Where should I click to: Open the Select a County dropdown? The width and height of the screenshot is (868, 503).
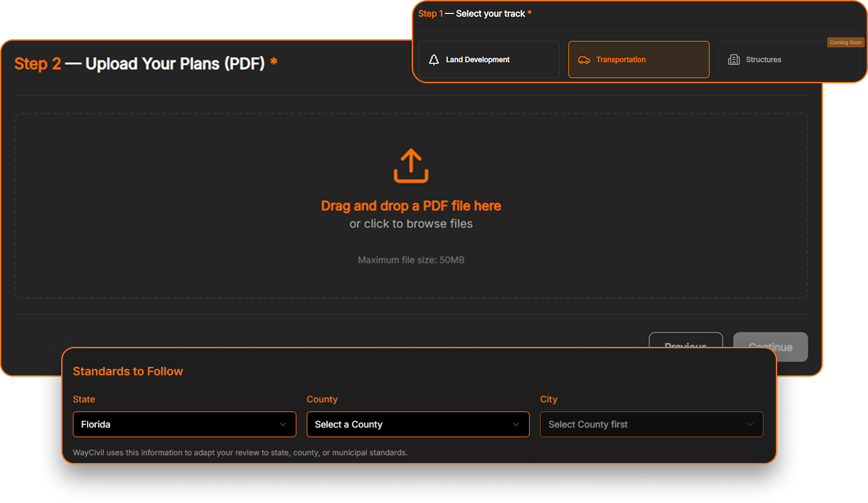pos(418,424)
